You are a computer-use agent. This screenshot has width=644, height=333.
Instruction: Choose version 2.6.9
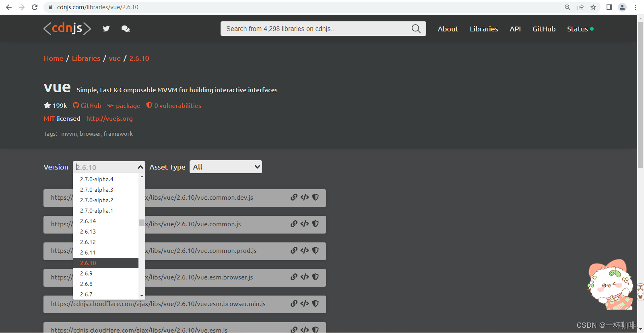point(106,273)
